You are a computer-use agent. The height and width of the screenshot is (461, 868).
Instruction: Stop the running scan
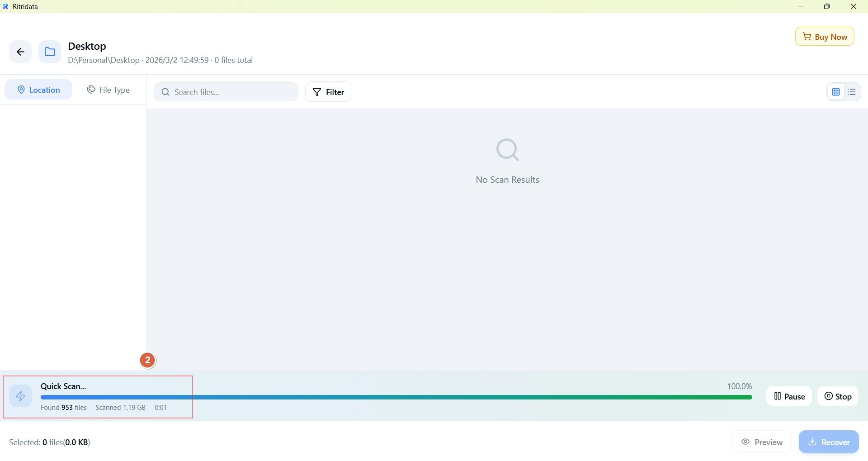(838, 396)
